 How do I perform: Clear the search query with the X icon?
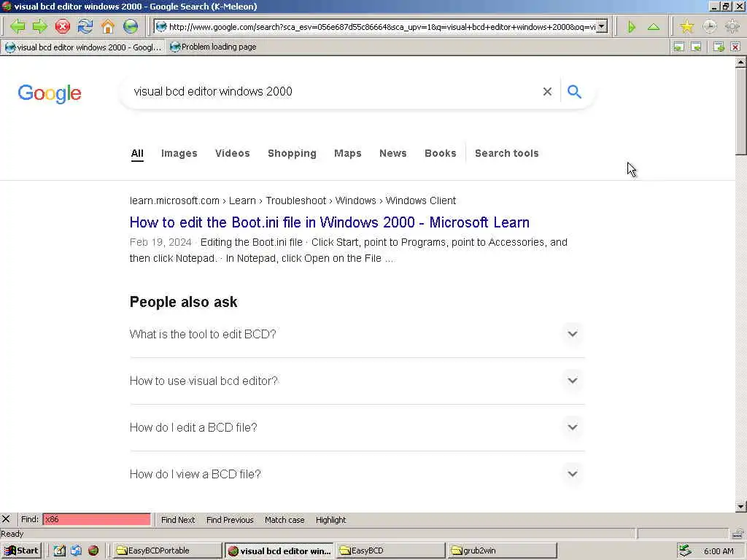pos(547,91)
